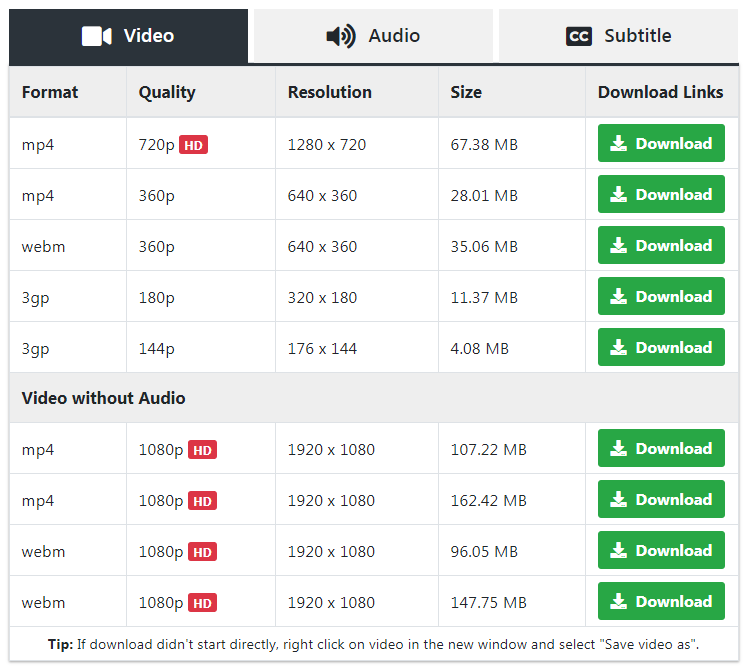Screen dimensions: 746x667
Task: Click the download arrow icon for 720p mp4
Action: (x=619, y=144)
